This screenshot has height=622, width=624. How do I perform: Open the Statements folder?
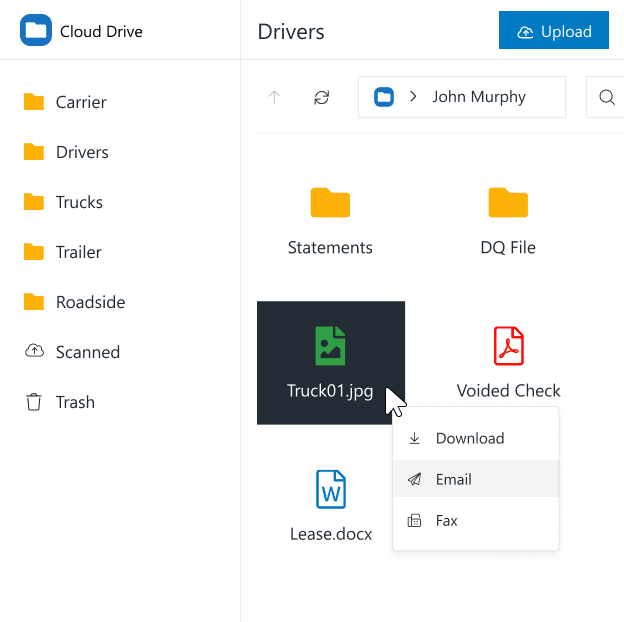pyautogui.click(x=330, y=221)
